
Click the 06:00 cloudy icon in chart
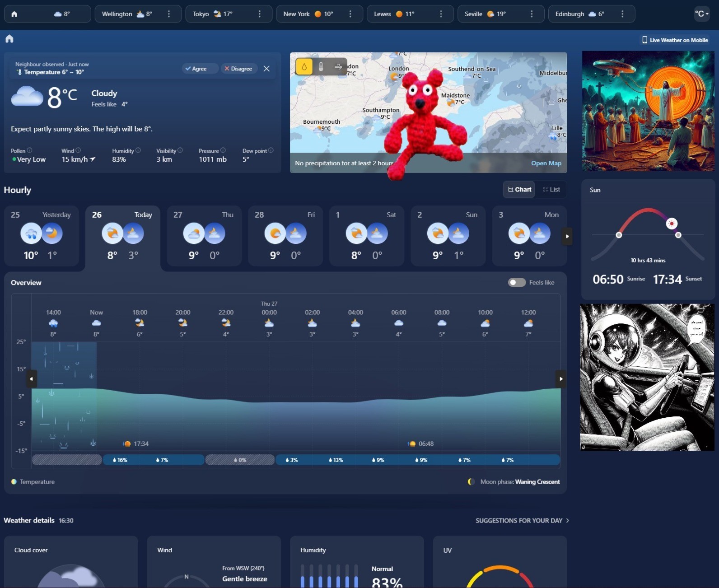pyautogui.click(x=399, y=323)
